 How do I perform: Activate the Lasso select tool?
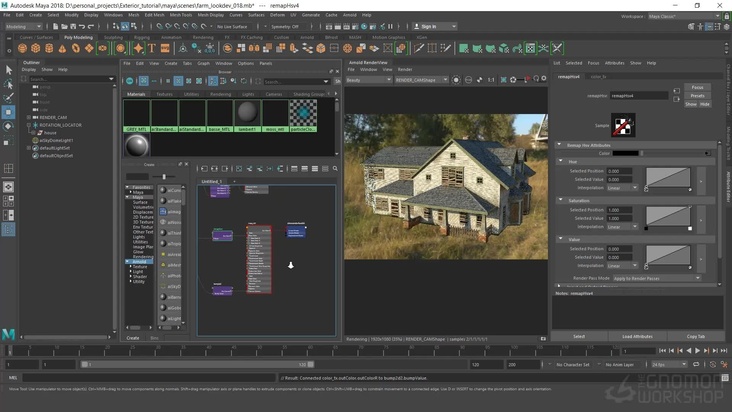coord(8,84)
